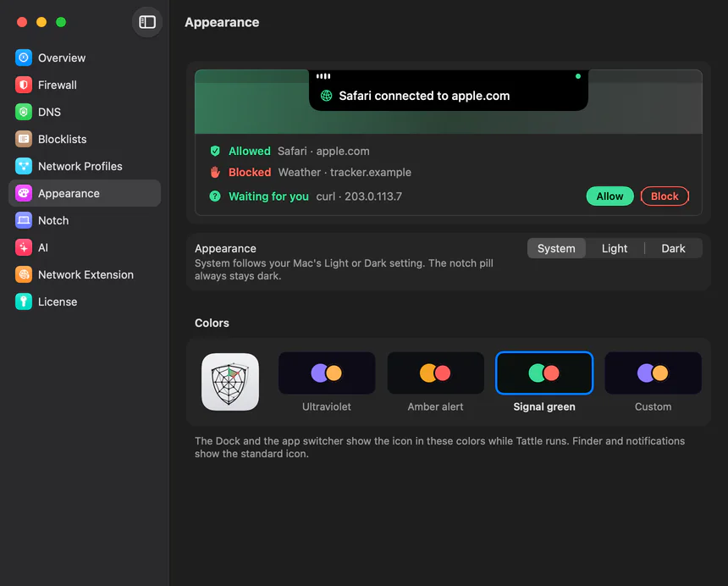The width and height of the screenshot is (728, 586).
Task: Switch to the Notch section
Action: coord(85,220)
